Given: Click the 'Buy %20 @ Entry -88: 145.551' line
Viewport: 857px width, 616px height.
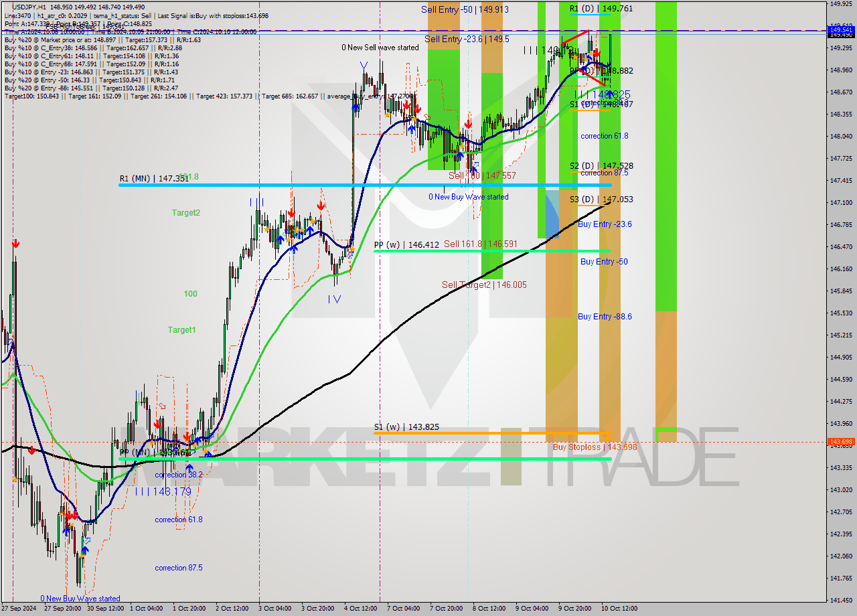Looking at the screenshot, I should (91, 88).
